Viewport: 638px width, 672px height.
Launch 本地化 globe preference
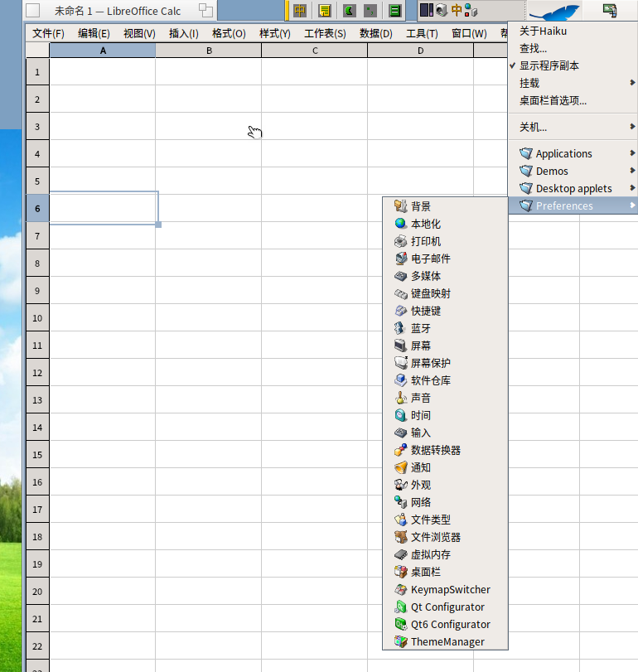[445, 224]
